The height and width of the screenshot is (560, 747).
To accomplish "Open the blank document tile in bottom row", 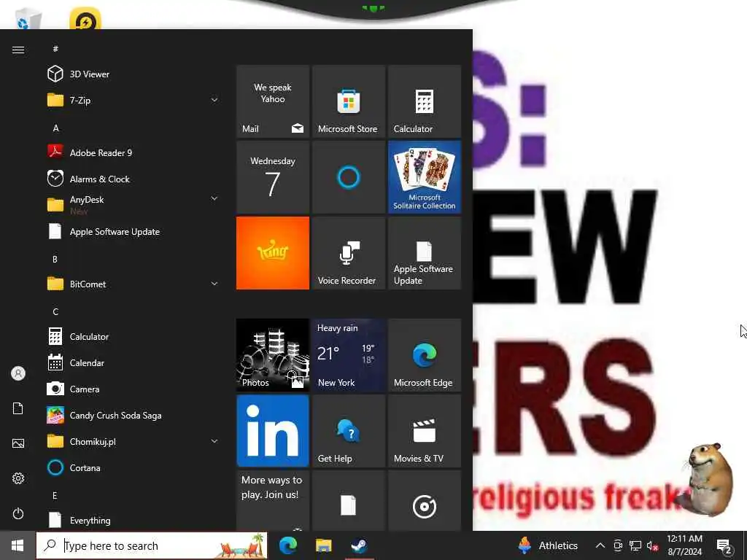I will click(349, 500).
